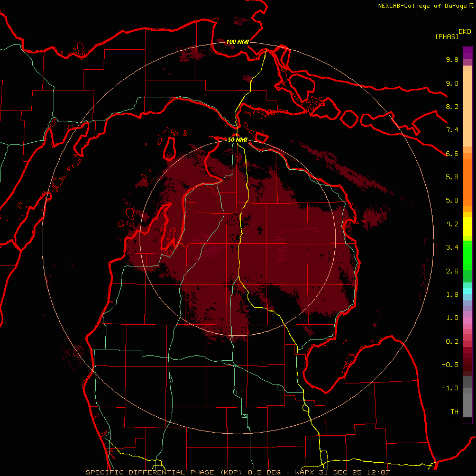Click the TH threshold legend label

pos(454,412)
